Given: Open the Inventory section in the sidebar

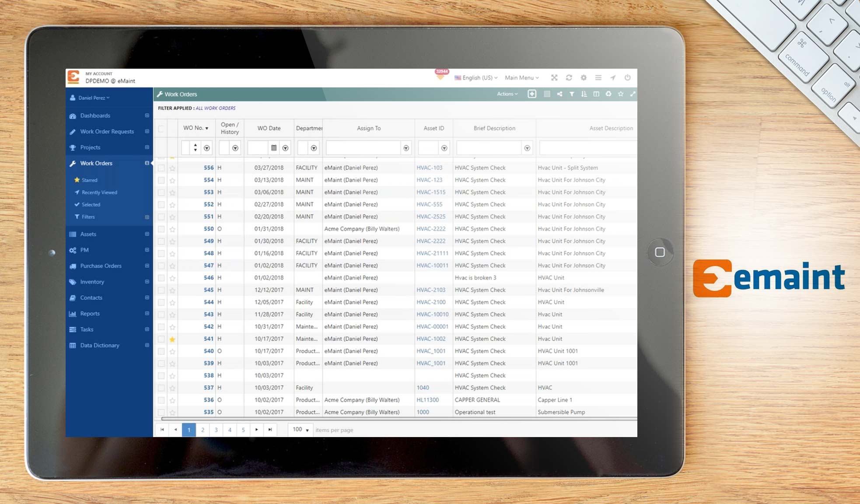Looking at the screenshot, I should click(x=92, y=282).
